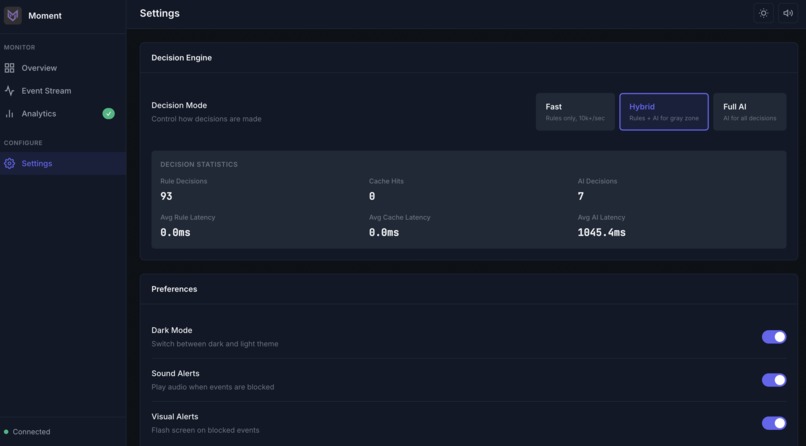Screen dimensions: 806x446
Task: Click the Moment app name
Action: click(45, 16)
